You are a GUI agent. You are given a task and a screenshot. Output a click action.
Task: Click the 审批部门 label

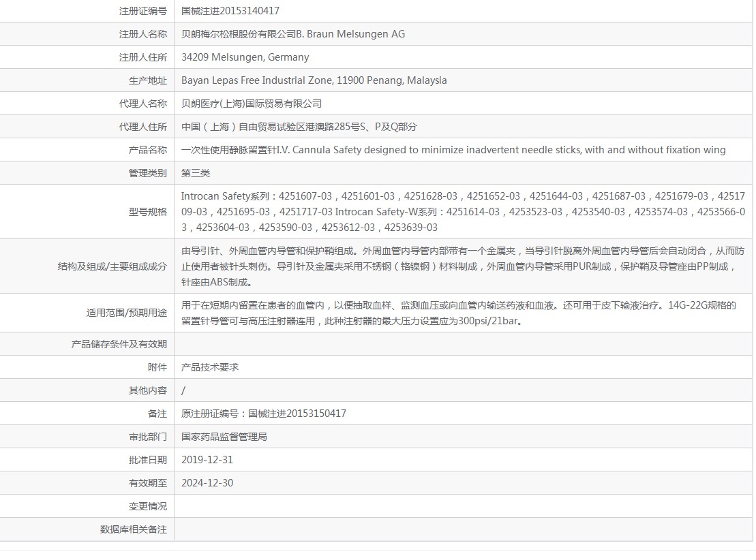147,436
